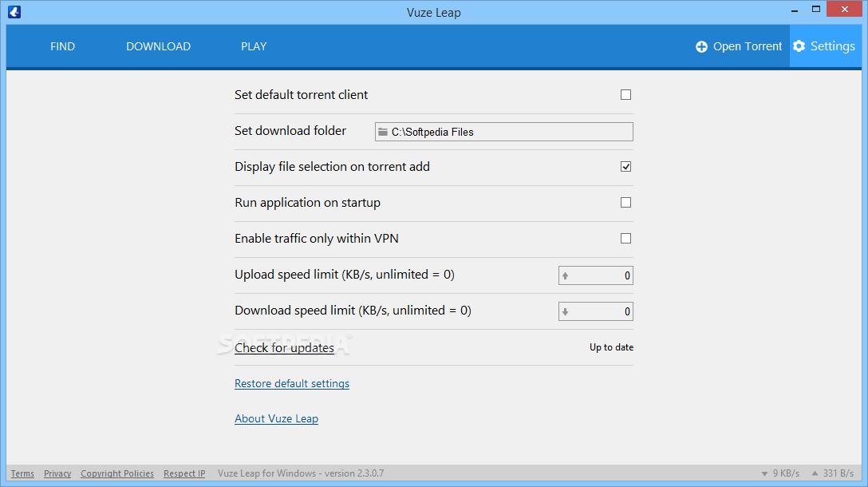
Task: Click the plus icon beside Open Torrent
Action: point(701,47)
